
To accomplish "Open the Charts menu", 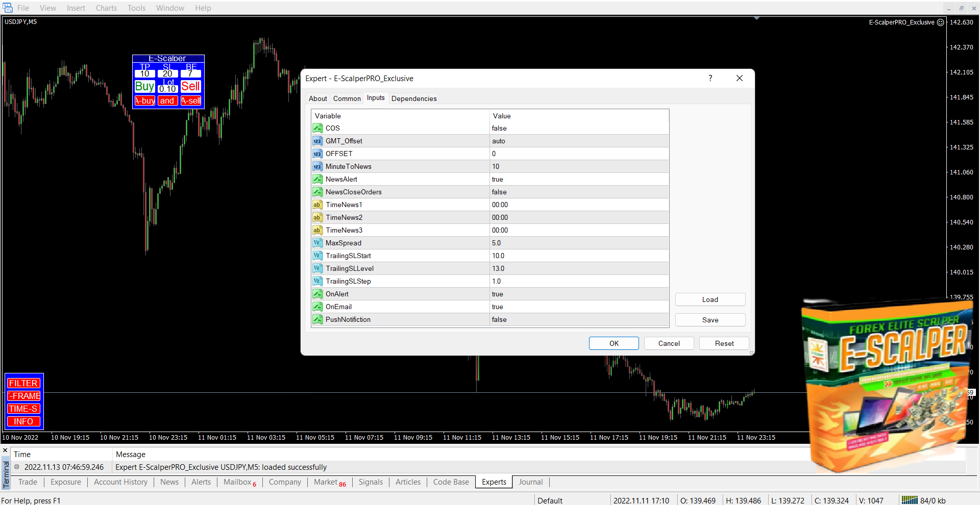I will (x=106, y=8).
